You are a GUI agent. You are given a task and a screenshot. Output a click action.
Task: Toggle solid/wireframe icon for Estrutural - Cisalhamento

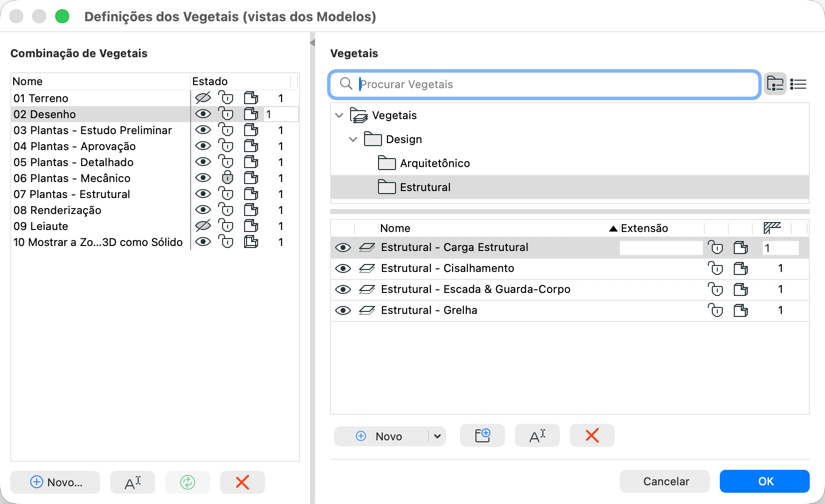click(x=741, y=268)
